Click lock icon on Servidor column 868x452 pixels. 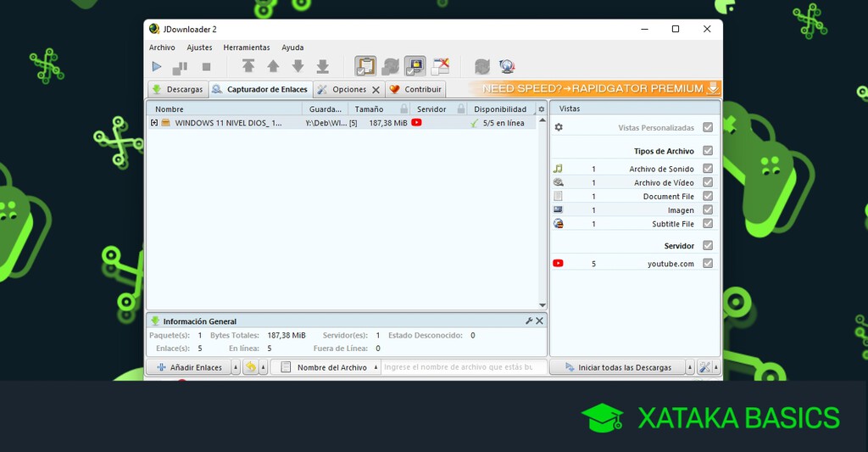tap(461, 109)
